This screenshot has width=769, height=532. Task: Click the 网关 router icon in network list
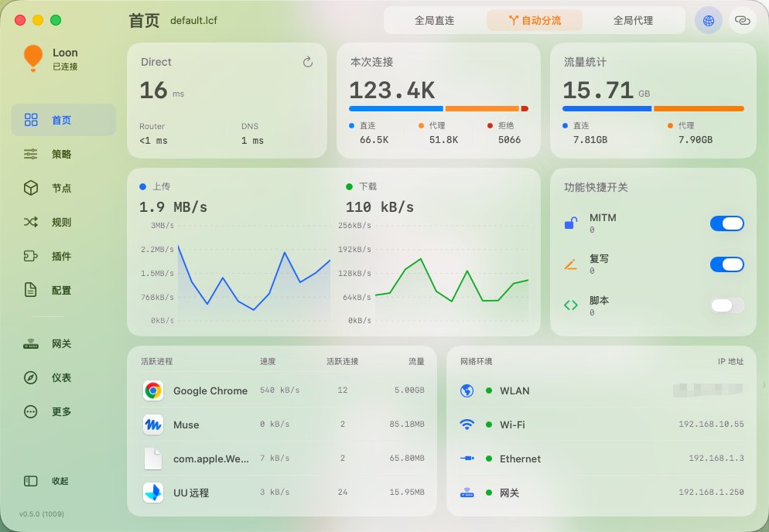click(x=467, y=493)
